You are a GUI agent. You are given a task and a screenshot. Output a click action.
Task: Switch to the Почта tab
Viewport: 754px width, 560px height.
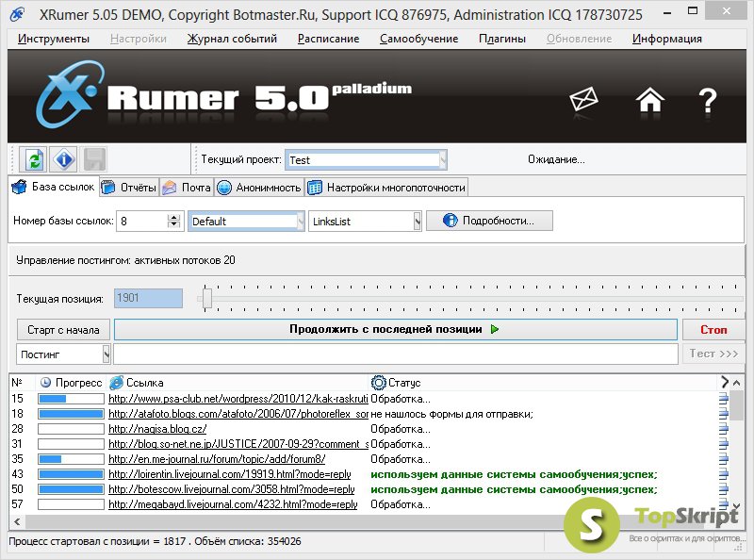click(187, 188)
